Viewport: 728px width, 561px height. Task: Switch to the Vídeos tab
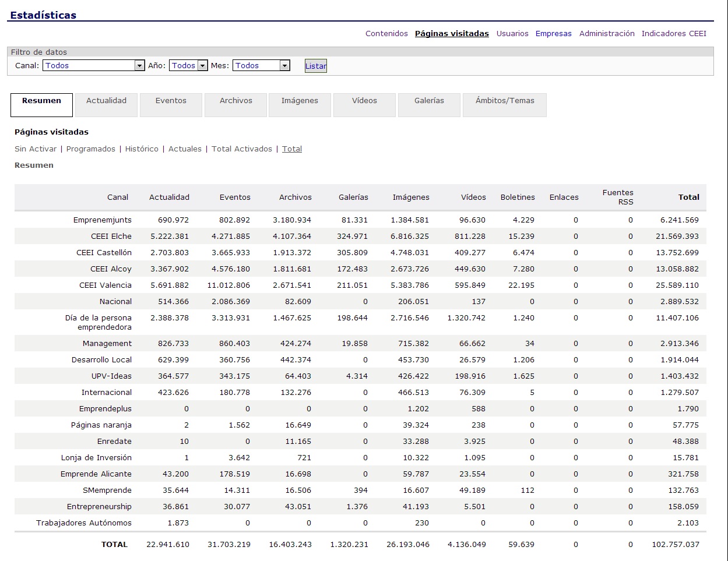(x=364, y=101)
